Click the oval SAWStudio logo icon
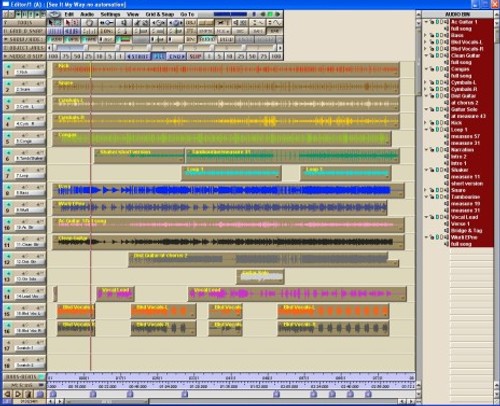 coord(54,14)
